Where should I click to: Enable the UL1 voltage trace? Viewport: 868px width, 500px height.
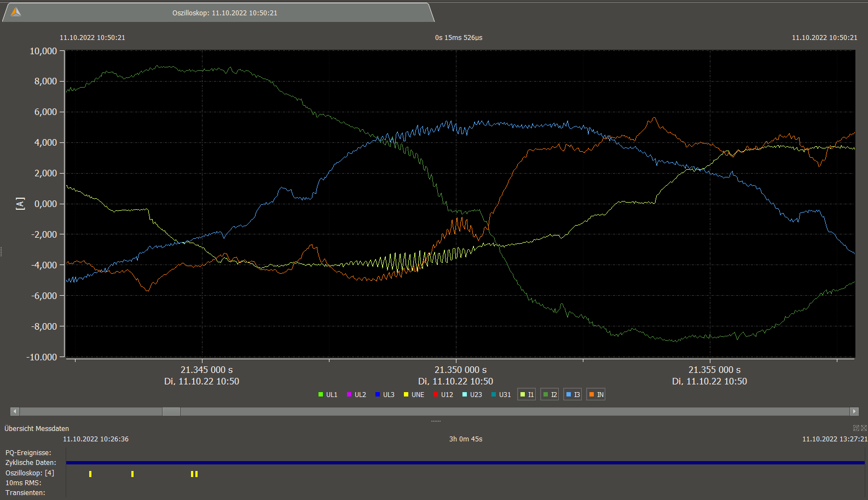328,394
